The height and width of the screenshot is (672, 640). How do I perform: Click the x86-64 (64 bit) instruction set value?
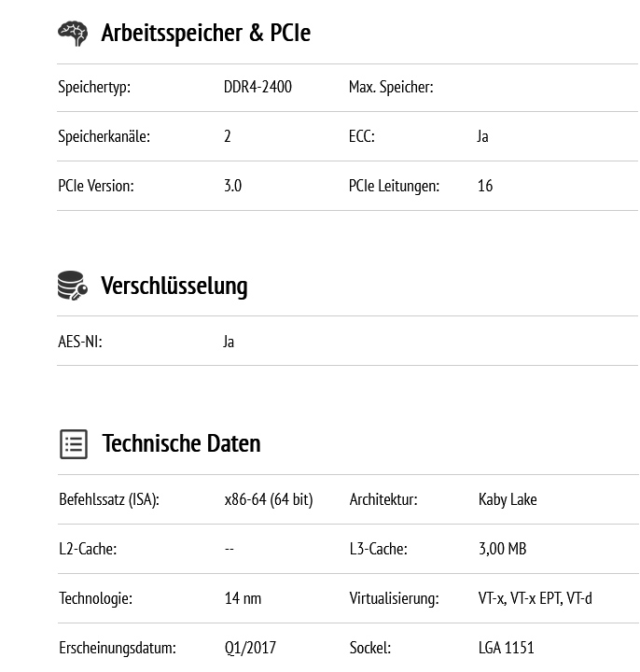tap(269, 500)
